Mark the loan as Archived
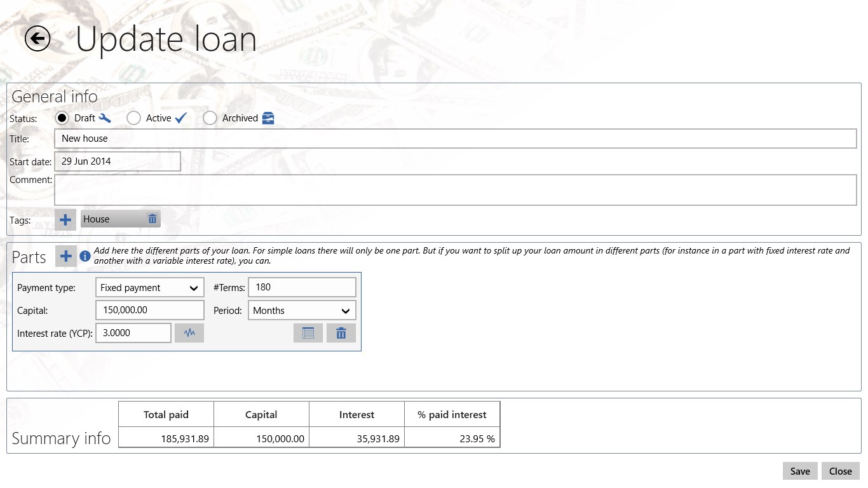 click(210, 118)
